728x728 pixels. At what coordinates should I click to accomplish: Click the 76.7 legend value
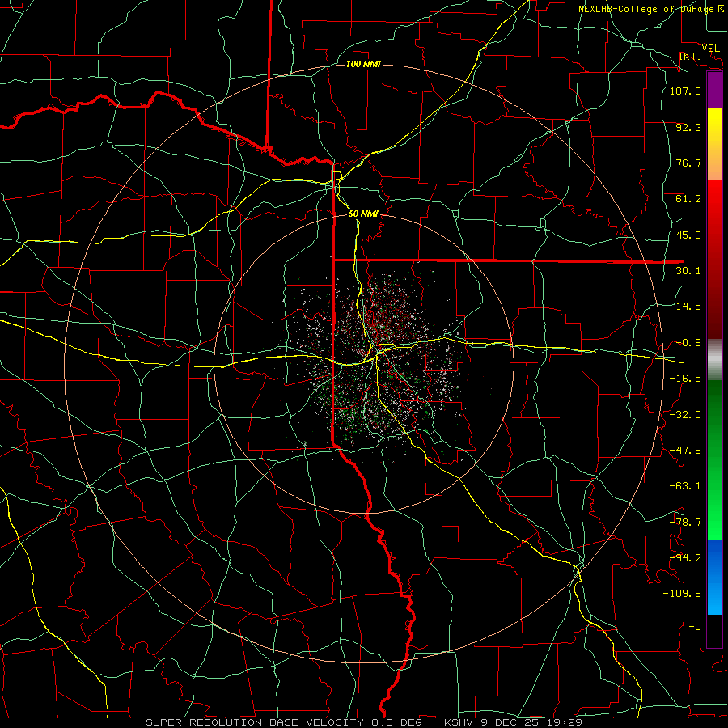pos(688,163)
